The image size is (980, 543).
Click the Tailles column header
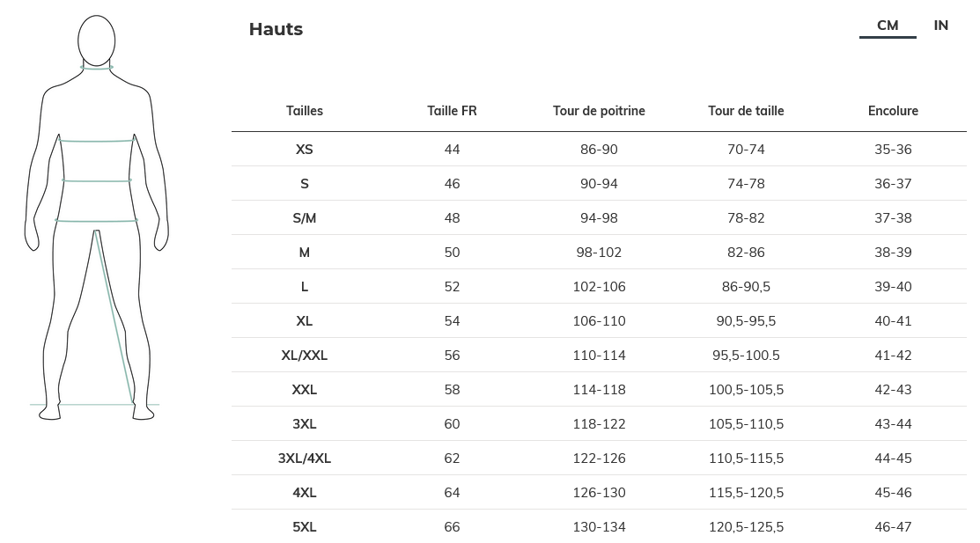[x=305, y=111]
